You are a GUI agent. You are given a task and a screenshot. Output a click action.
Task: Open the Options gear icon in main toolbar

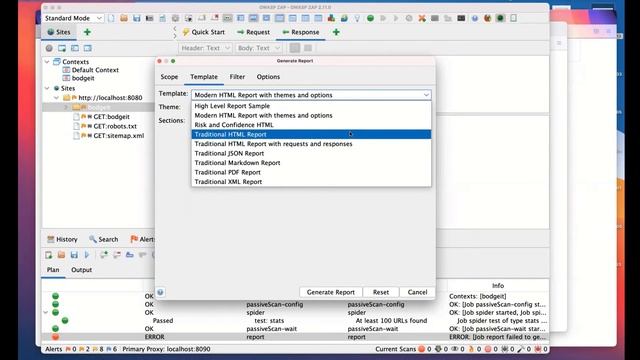(176, 18)
